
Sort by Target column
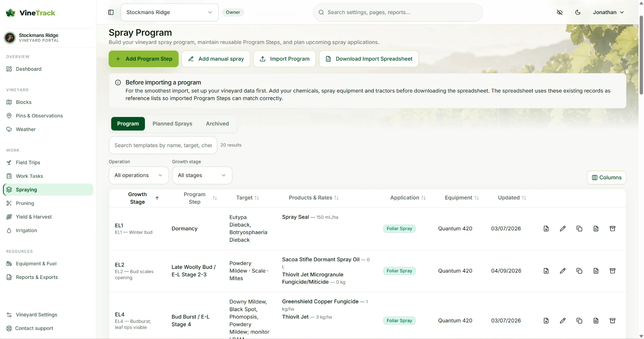tap(248, 198)
